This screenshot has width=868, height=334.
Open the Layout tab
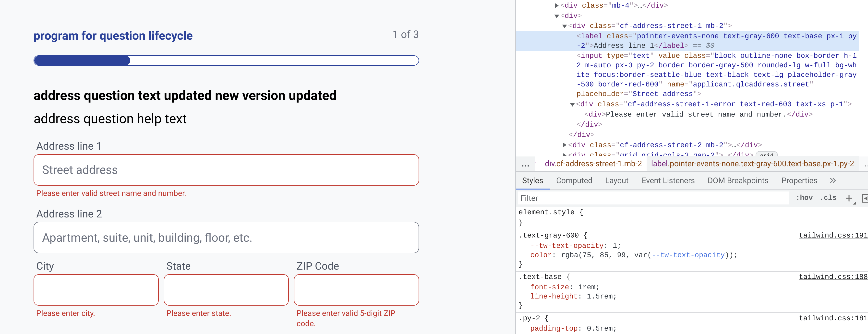click(x=617, y=181)
